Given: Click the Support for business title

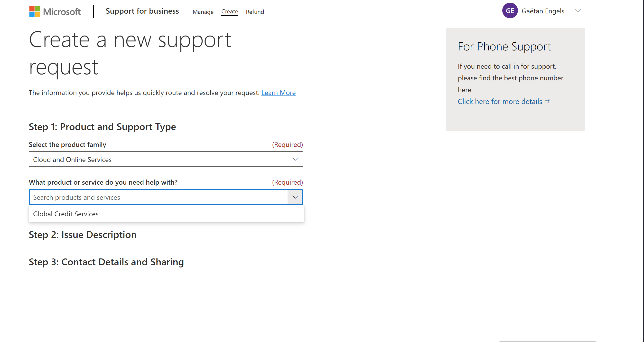Looking at the screenshot, I should pyautogui.click(x=142, y=11).
